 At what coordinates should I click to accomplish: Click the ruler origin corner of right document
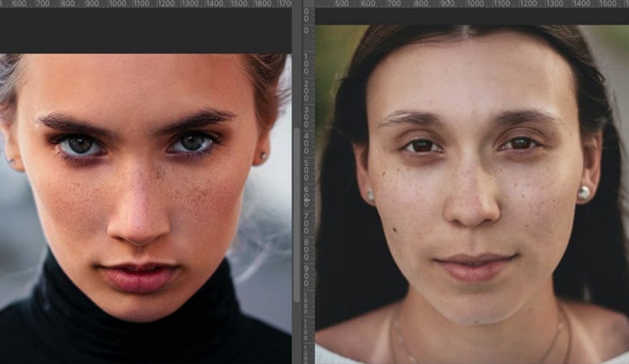click(x=308, y=4)
